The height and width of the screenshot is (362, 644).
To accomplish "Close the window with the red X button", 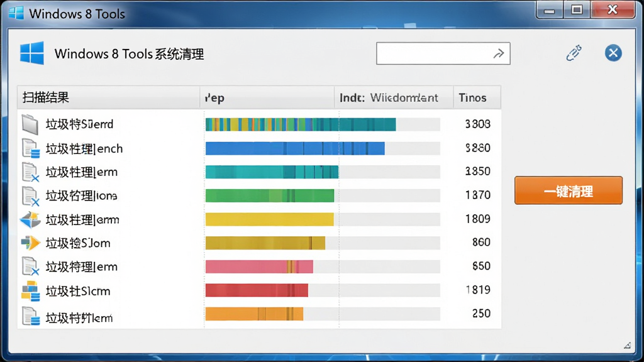I will click(613, 10).
